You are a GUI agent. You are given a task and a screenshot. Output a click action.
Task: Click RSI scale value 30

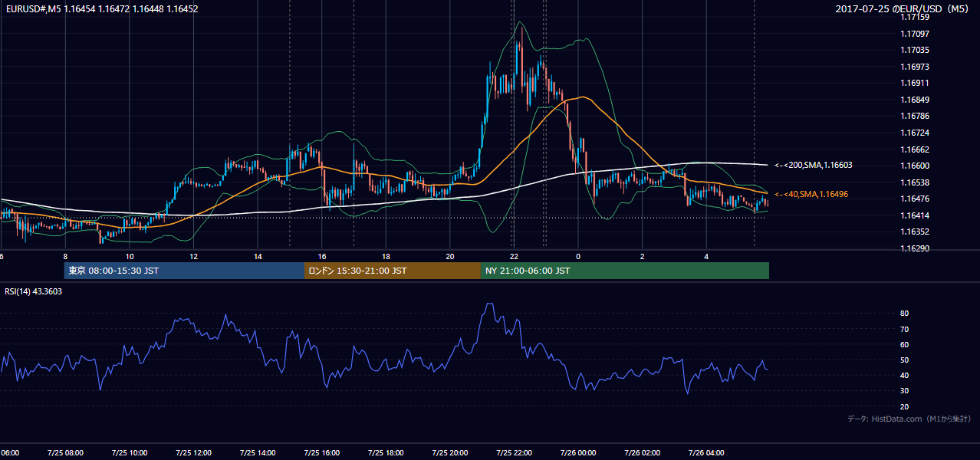pos(905,390)
